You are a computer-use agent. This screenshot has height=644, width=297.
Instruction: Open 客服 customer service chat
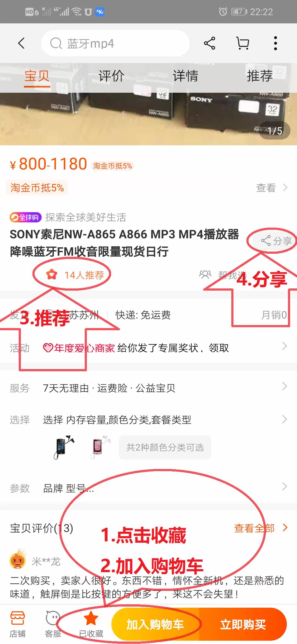tap(53, 618)
